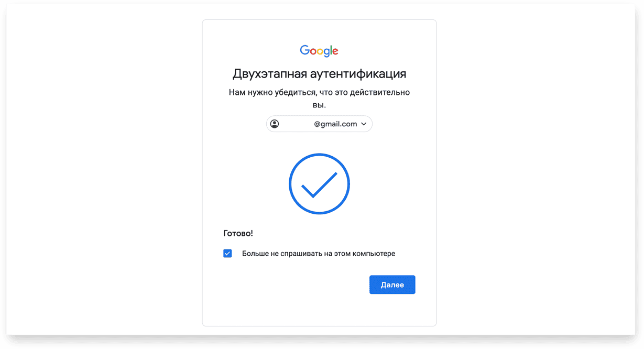The image size is (644, 349).
Task: Click the tick mark inside the circle
Action: [x=319, y=185]
